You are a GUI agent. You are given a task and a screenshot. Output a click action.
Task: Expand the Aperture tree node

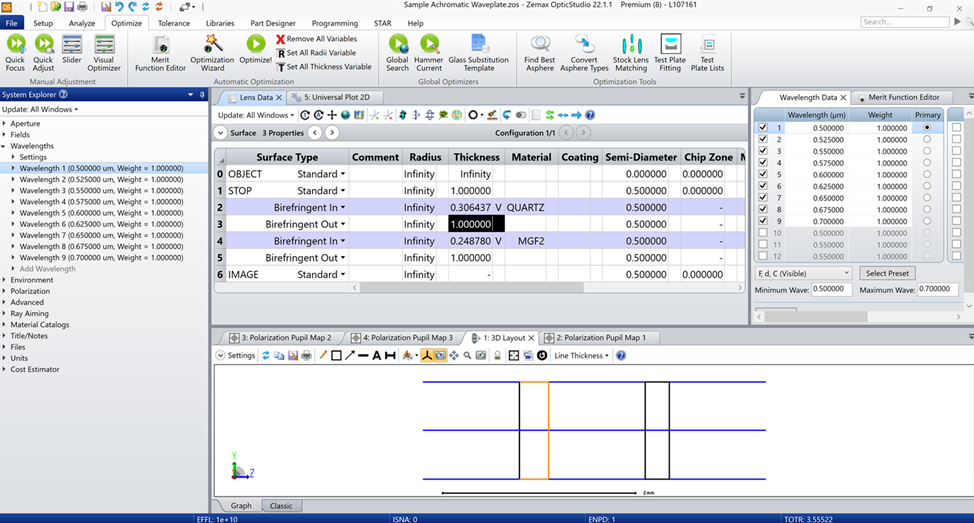pos(5,123)
